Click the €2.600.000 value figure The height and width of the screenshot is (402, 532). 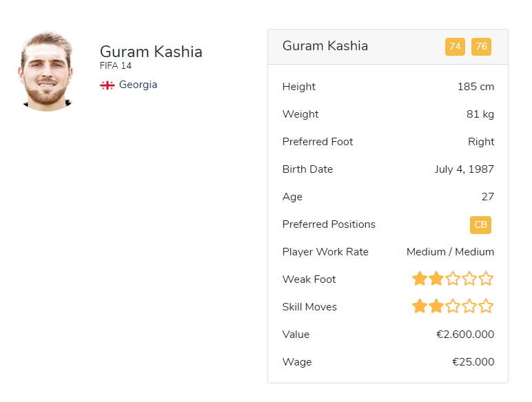coord(464,335)
